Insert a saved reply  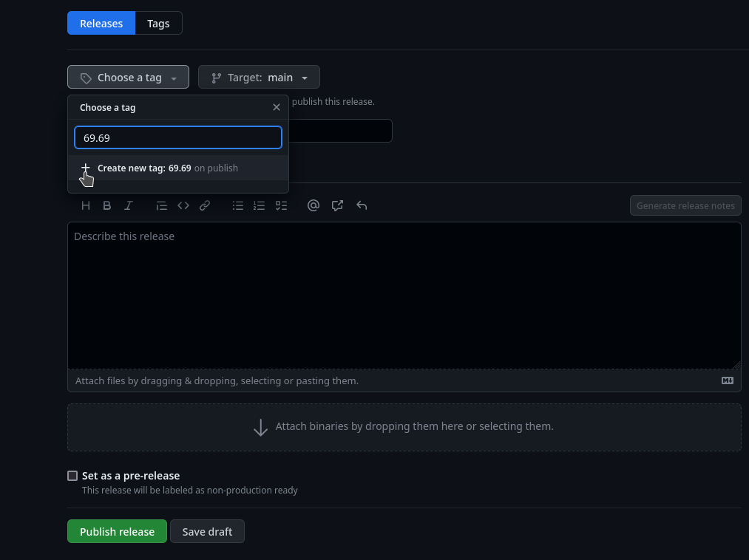coord(362,205)
